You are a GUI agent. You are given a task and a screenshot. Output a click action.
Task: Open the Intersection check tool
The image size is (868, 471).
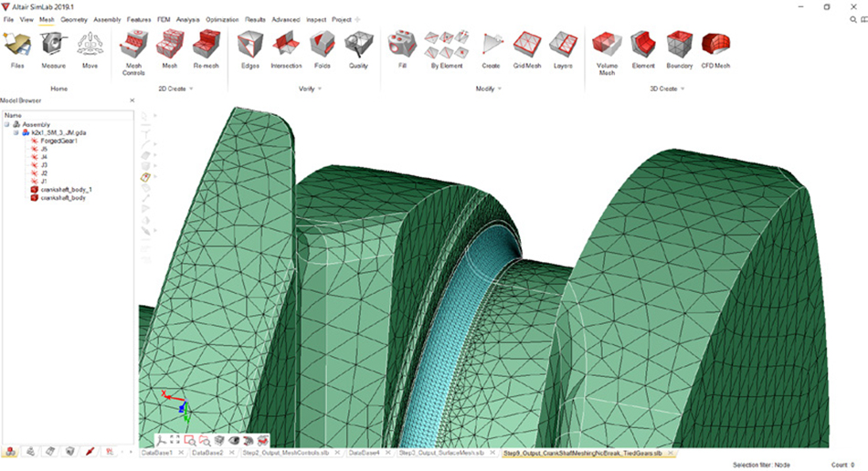point(286,50)
